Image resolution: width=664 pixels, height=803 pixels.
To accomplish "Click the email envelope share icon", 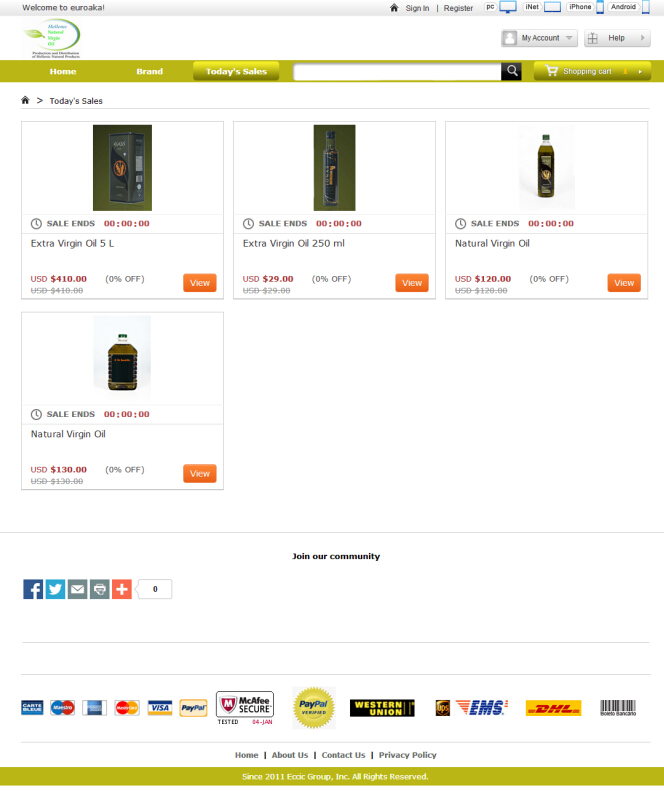I will click(x=77, y=589).
